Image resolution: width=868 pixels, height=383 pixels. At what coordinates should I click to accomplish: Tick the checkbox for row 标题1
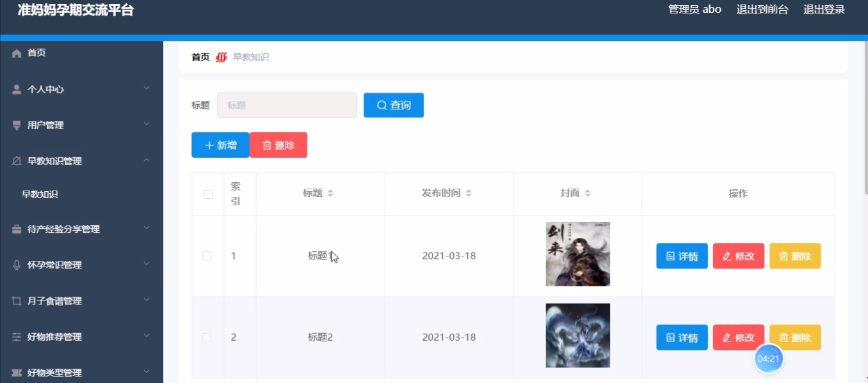click(207, 256)
